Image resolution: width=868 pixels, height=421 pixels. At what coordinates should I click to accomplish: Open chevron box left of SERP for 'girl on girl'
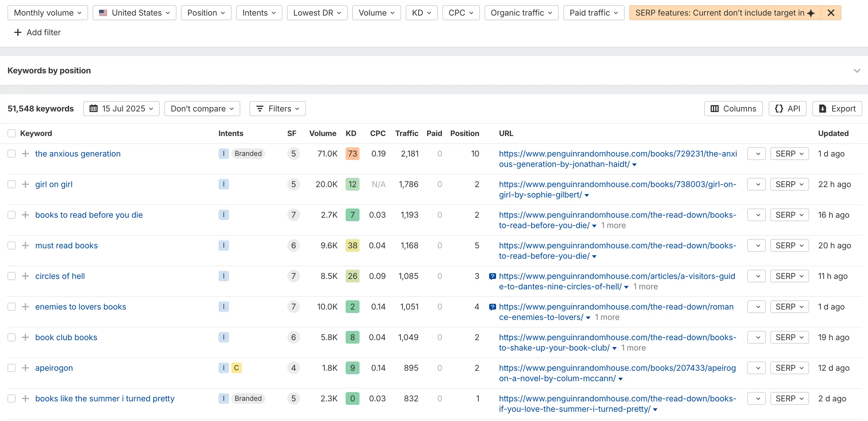[x=757, y=185]
